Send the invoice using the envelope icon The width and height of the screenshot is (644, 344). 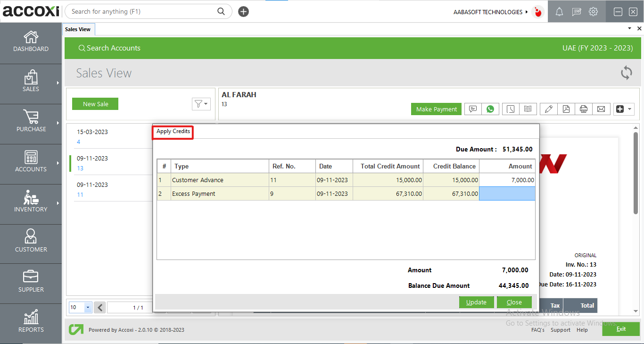[601, 109]
